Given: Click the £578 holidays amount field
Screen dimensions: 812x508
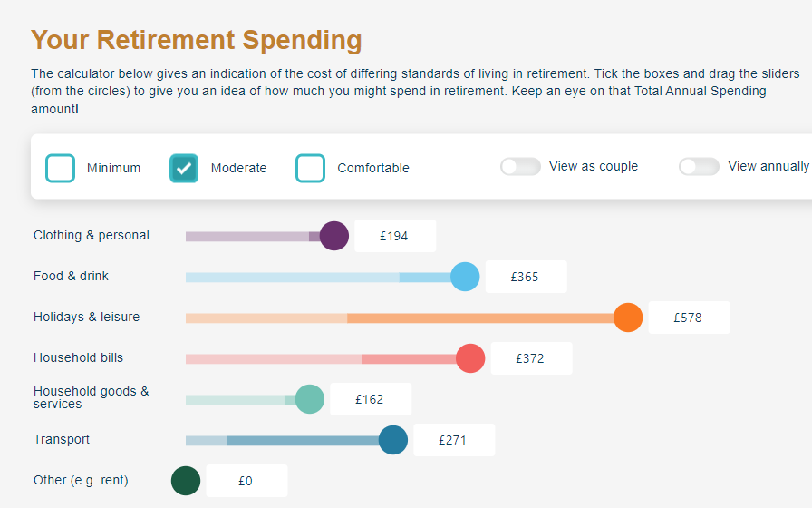Looking at the screenshot, I should coord(690,317).
